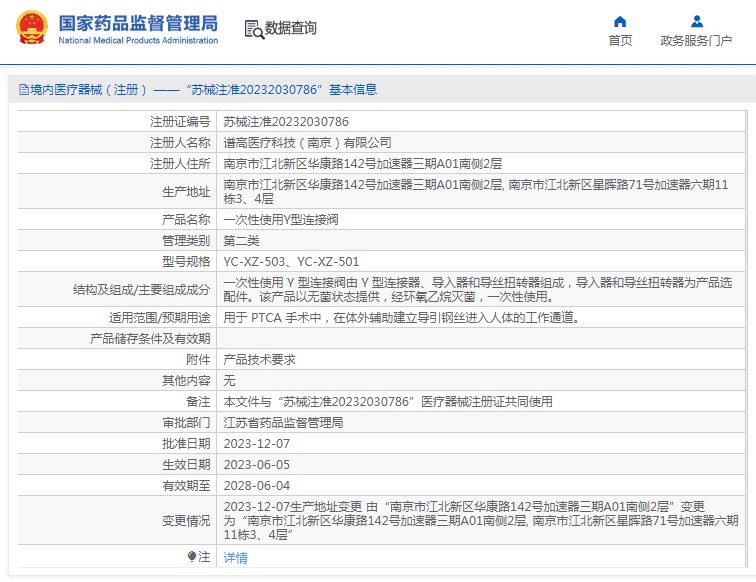The width and height of the screenshot is (756, 582).
Task: Click the 批准日期 label
Action: (x=186, y=444)
